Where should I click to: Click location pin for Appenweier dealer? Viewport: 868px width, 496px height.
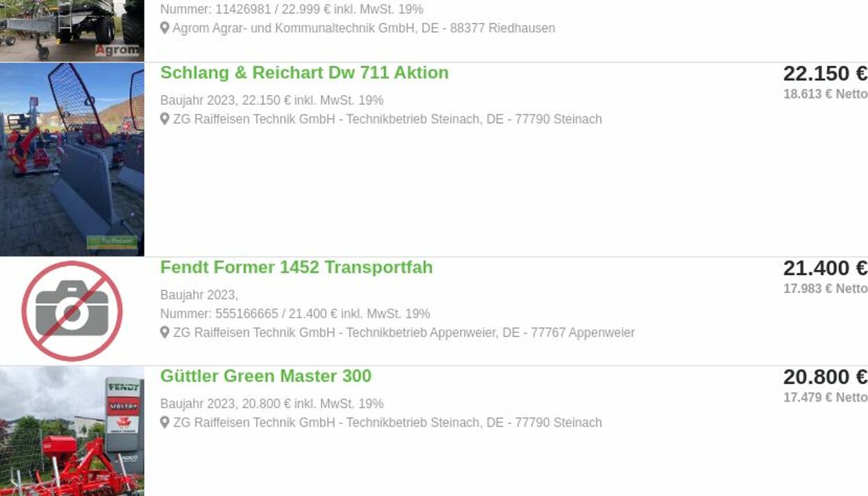click(x=165, y=332)
